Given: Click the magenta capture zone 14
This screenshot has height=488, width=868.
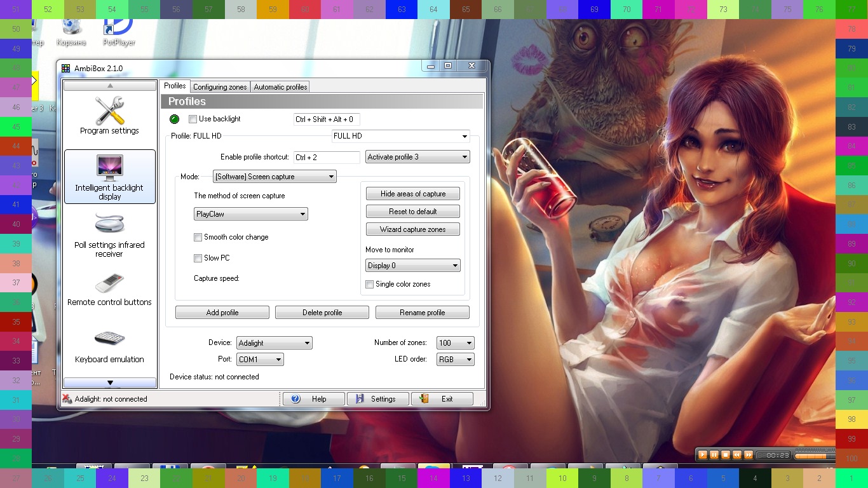Looking at the screenshot, I should pyautogui.click(x=433, y=478).
